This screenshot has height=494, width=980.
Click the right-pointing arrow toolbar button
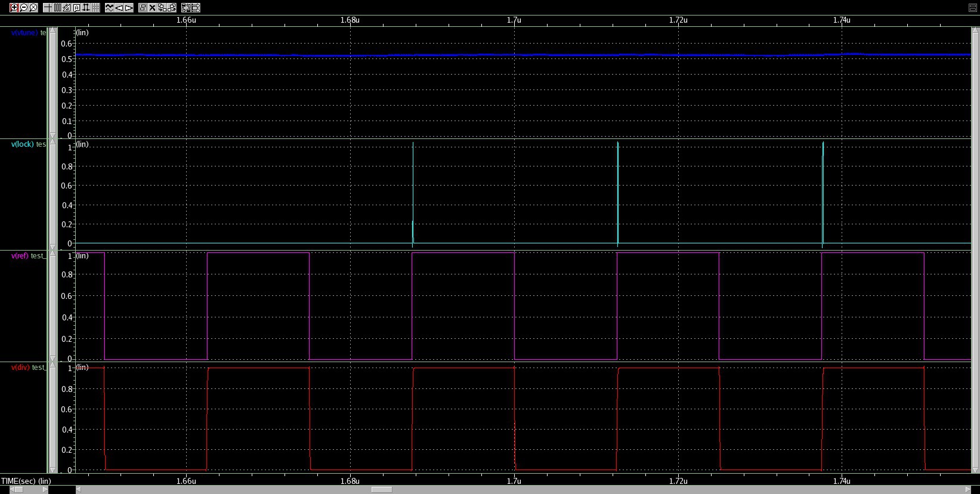point(129,8)
